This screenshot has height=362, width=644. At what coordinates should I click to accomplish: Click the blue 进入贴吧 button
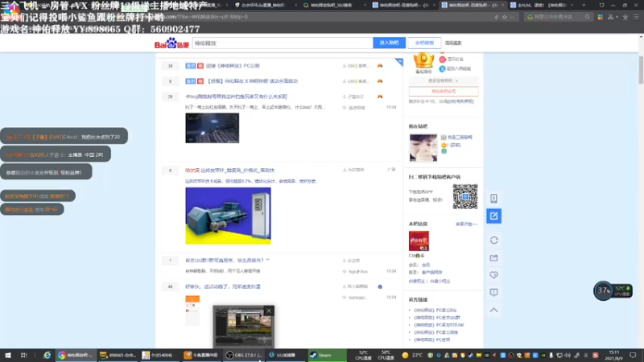[389, 43]
